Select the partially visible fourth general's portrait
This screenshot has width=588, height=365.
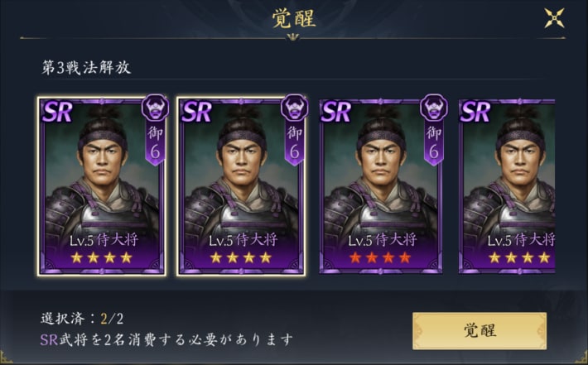(507, 186)
